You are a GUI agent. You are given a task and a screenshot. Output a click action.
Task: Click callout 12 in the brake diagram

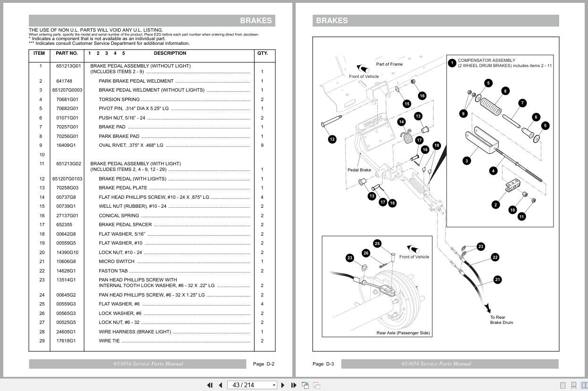pyautogui.click(x=332, y=139)
